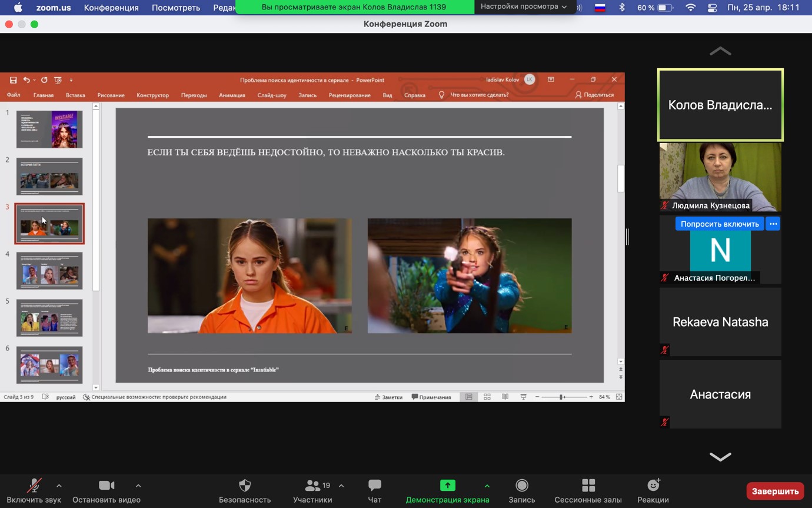Click the red Завершить end meeting button

pos(775,491)
